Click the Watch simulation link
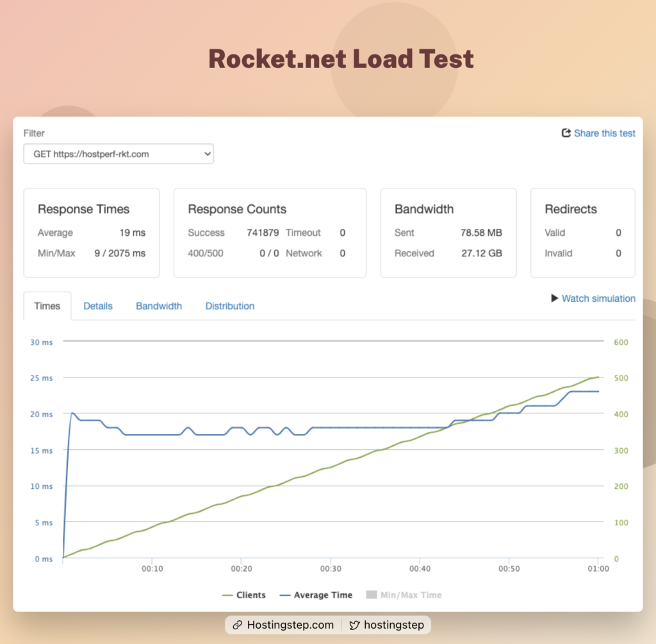The image size is (656, 644). [598, 299]
